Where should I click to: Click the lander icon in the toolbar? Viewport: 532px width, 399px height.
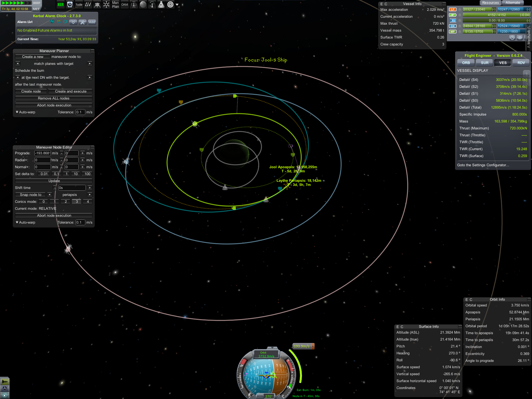(x=97, y=4)
